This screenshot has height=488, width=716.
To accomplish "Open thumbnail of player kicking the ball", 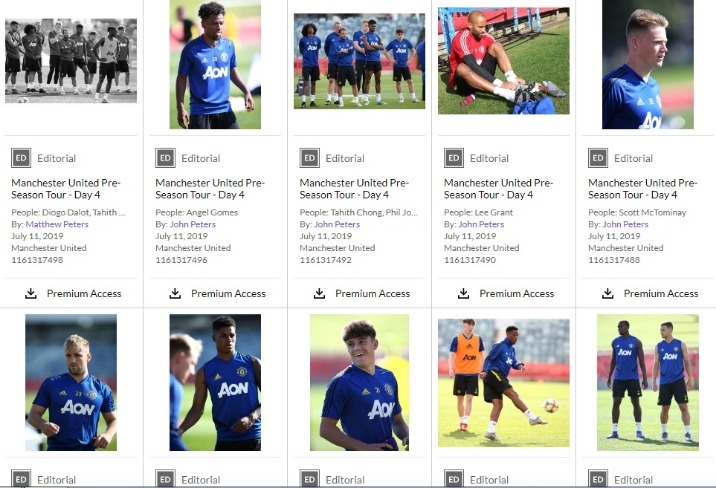I will pyautogui.click(x=504, y=383).
